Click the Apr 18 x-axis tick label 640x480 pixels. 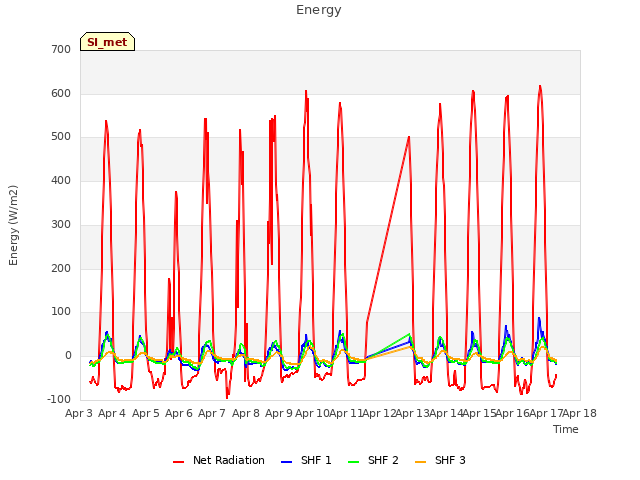click(580, 413)
